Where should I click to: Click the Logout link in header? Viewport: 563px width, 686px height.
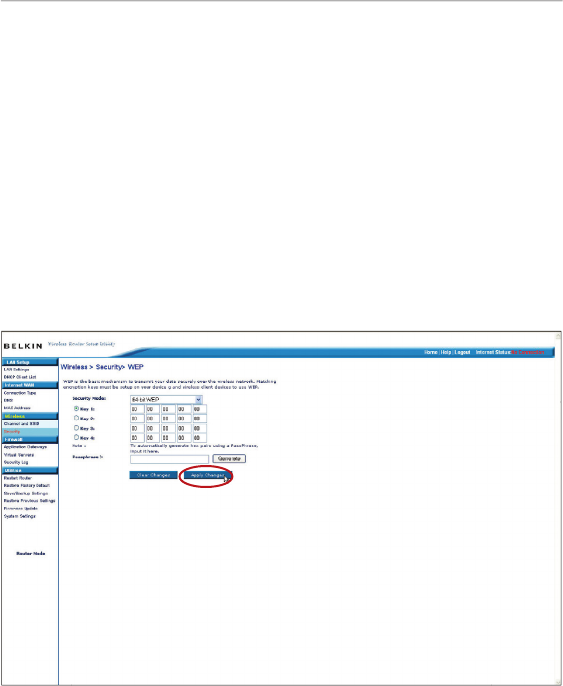click(462, 352)
